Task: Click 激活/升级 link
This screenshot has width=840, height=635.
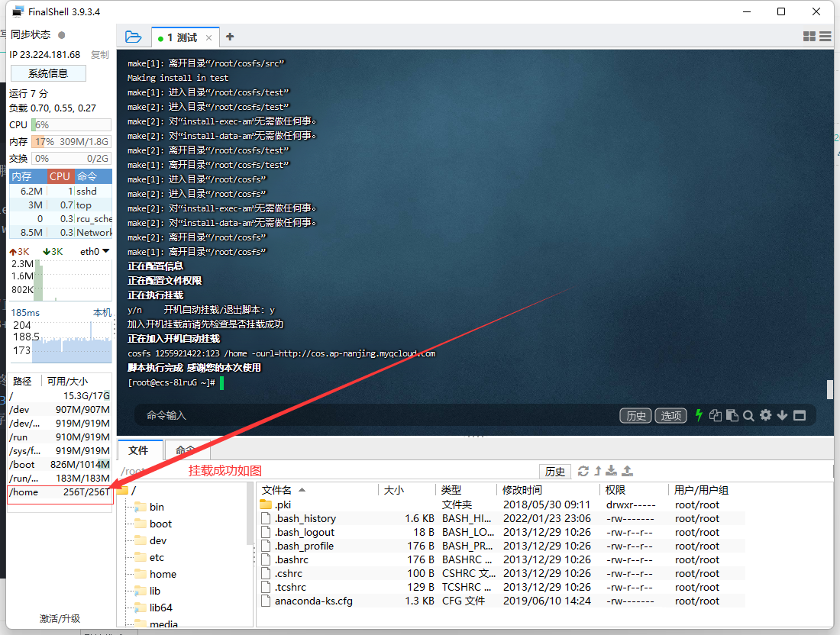Action: [60, 618]
